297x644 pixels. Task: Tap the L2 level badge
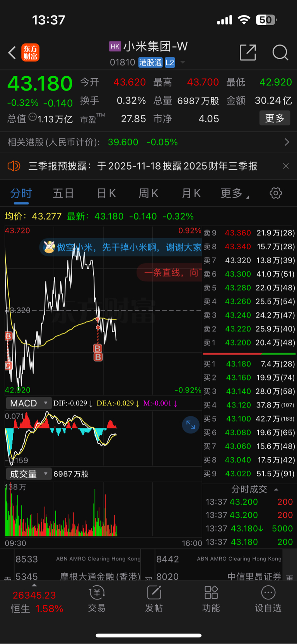pyautogui.click(x=170, y=62)
